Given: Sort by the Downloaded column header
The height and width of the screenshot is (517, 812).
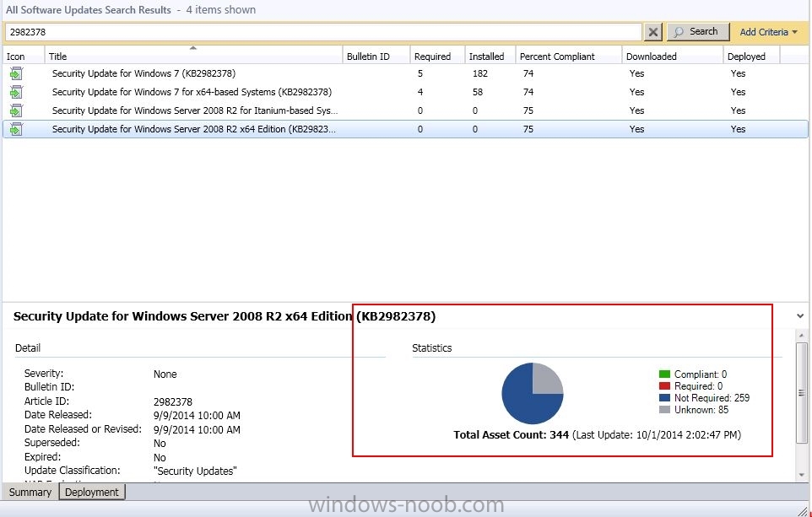Looking at the screenshot, I should pyautogui.click(x=672, y=57).
